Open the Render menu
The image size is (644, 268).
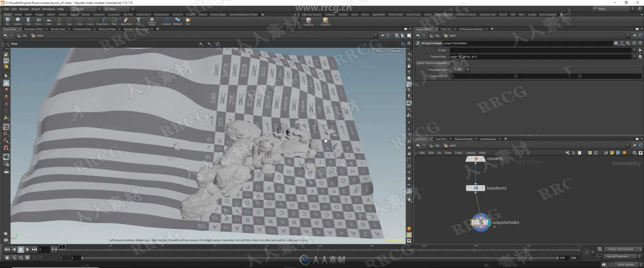[x=24, y=9]
